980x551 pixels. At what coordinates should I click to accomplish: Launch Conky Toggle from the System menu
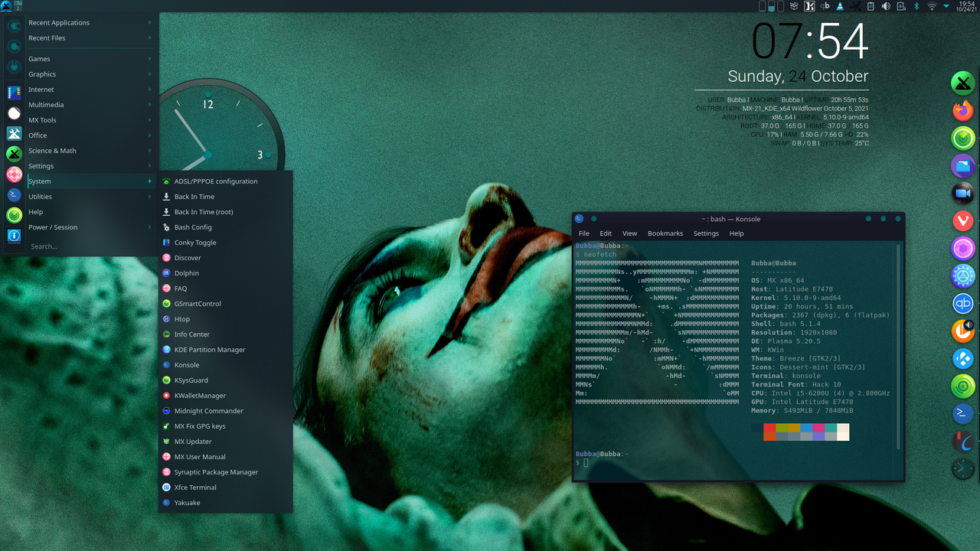tap(225, 243)
